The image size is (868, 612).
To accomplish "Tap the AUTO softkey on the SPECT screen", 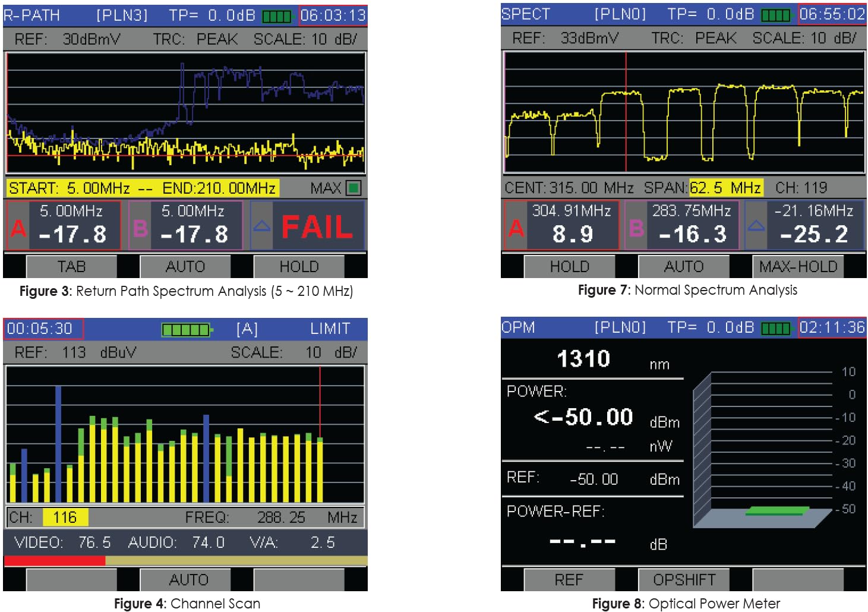I will [x=684, y=266].
